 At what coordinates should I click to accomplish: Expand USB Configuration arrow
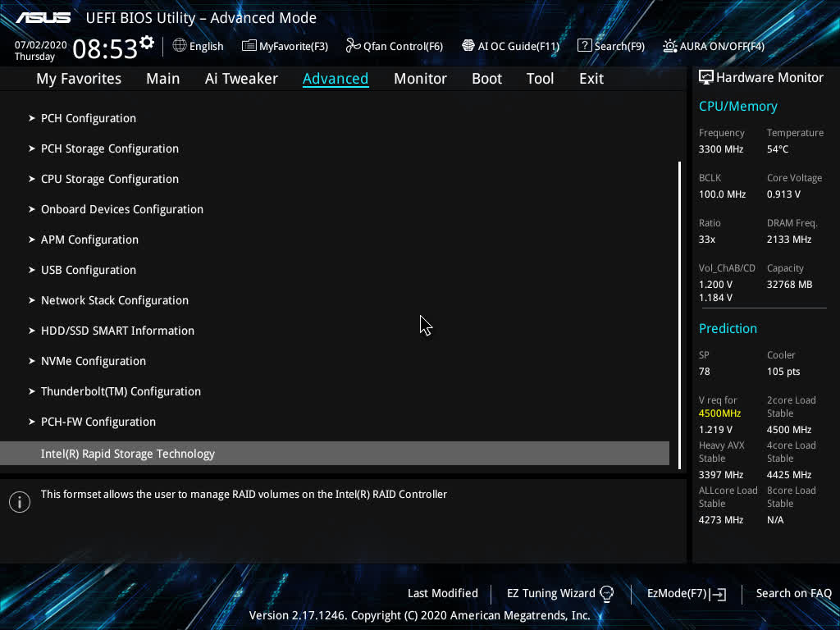click(32, 270)
